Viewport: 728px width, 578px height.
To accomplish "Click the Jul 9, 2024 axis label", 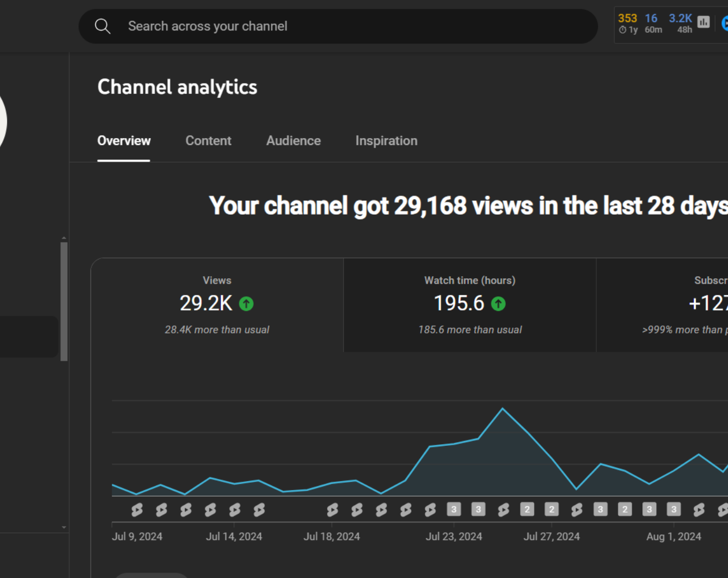I will [x=137, y=536].
